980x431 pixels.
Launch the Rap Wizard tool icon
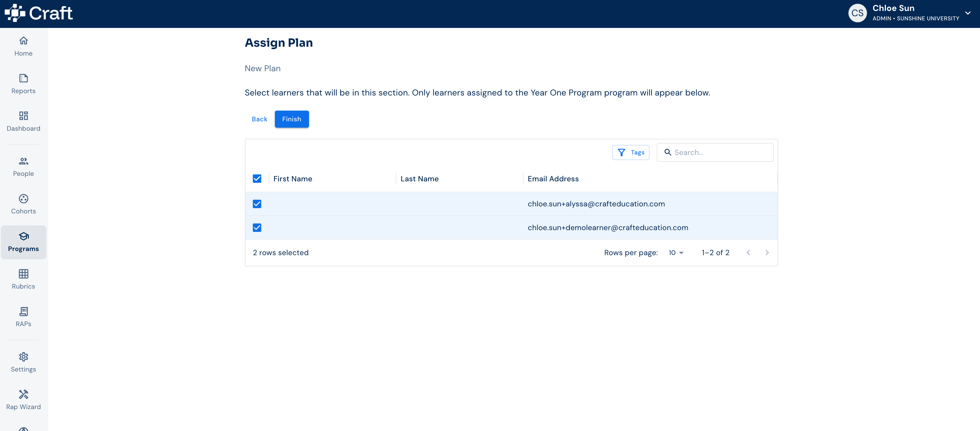(x=23, y=394)
